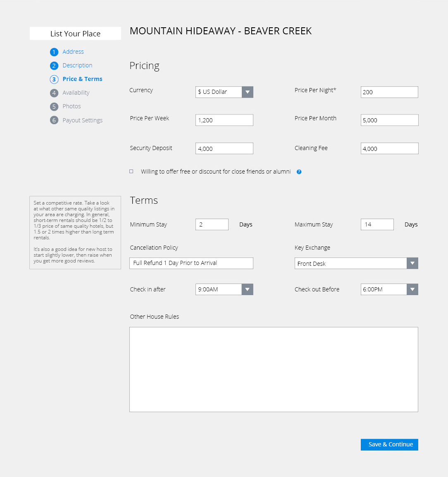The image size is (448, 477).
Task: Expand the Key Exchange dropdown arrow
Action: 412,263
